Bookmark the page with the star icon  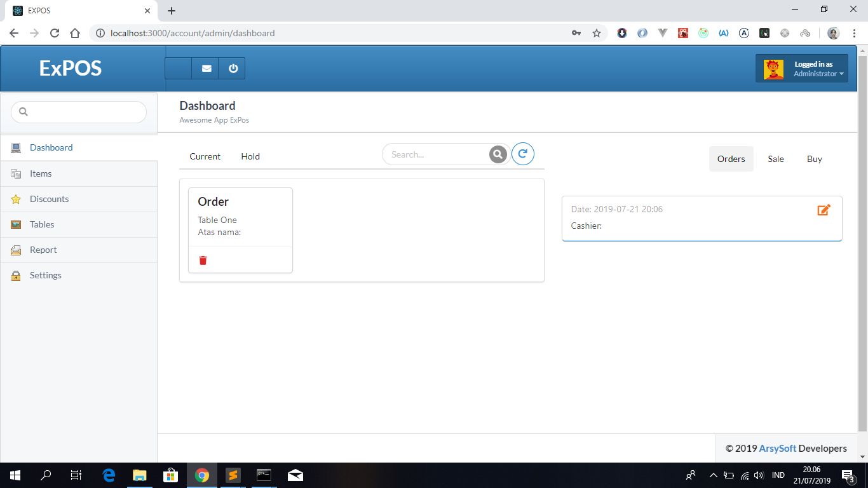click(x=596, y=33)
